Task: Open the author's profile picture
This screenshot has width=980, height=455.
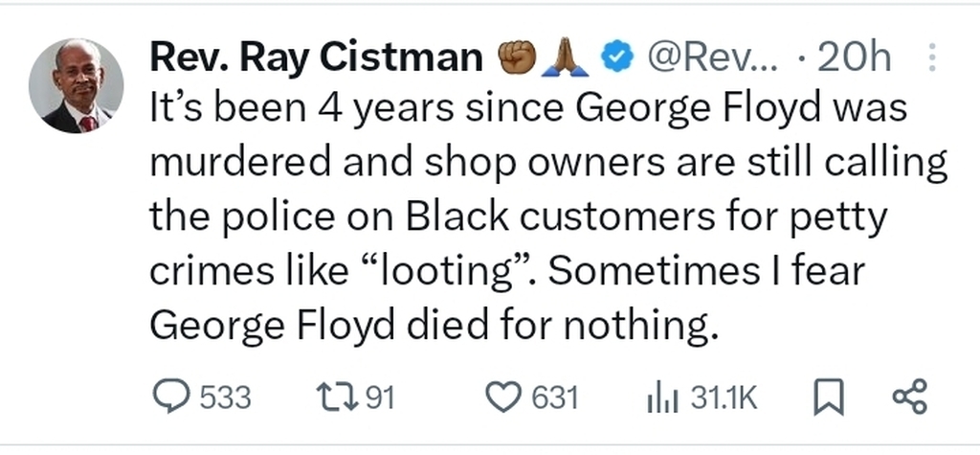Action: 76,86
